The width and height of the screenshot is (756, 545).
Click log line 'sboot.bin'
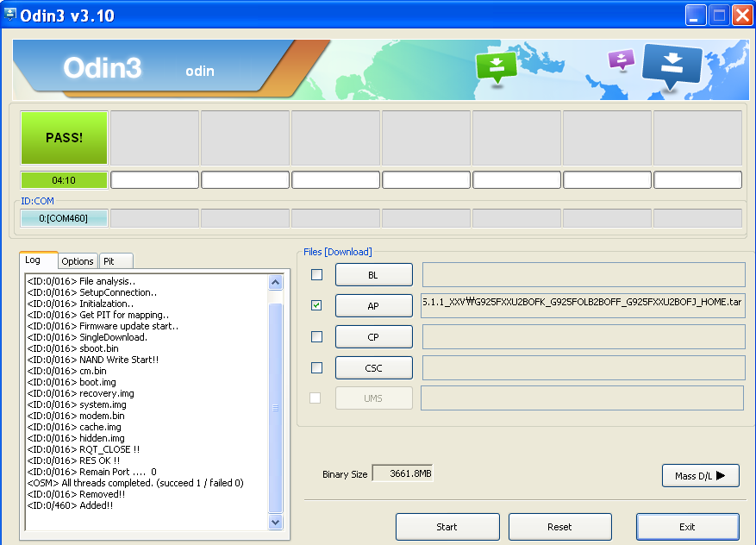(72, 348)
